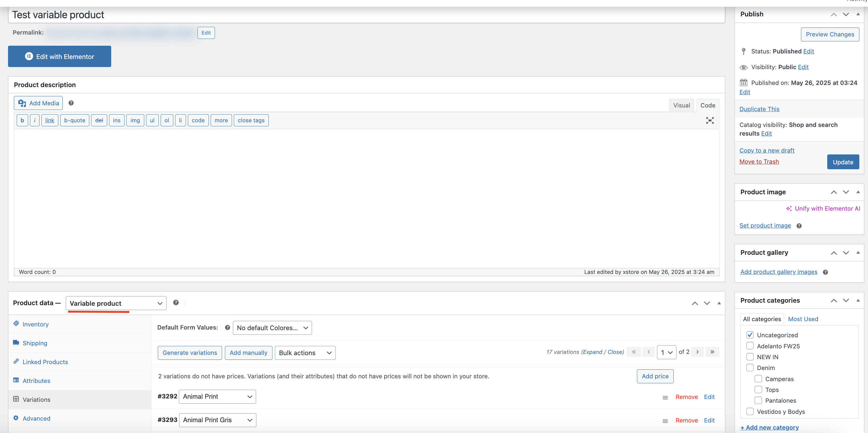Image resolution: width=868 pixels, height=433 pixels.
Task: Open Animal Print Gris dropdown for #3293
Action: 218,420
